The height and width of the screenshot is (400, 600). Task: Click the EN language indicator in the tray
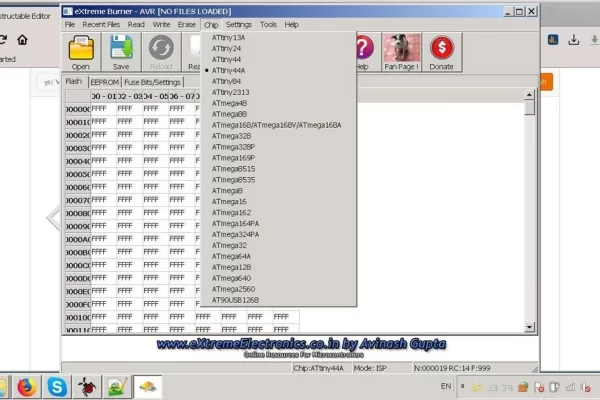(x=446, y=386)
